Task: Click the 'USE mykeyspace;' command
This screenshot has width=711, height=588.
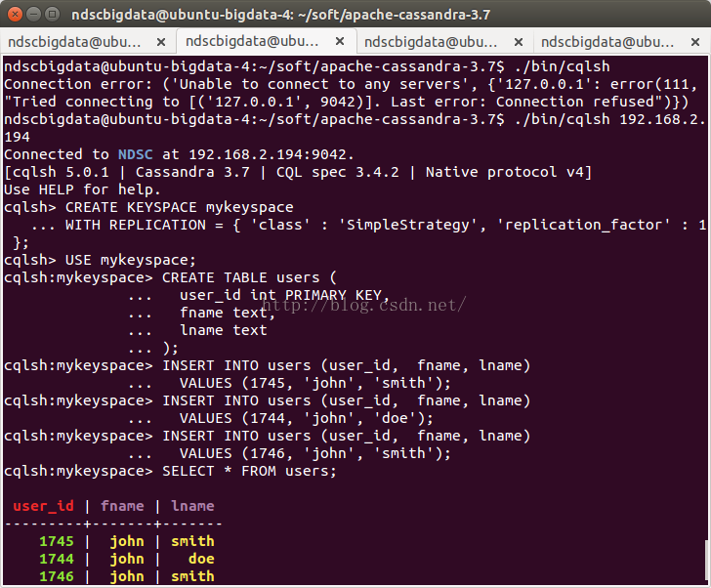Action: click(x=131, y=260)
